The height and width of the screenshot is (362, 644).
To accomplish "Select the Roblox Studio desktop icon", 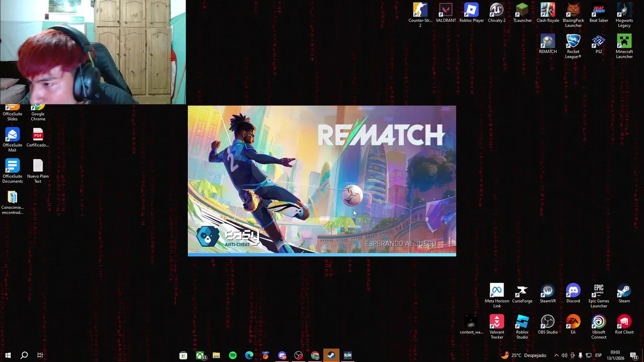I will [522, 327].
